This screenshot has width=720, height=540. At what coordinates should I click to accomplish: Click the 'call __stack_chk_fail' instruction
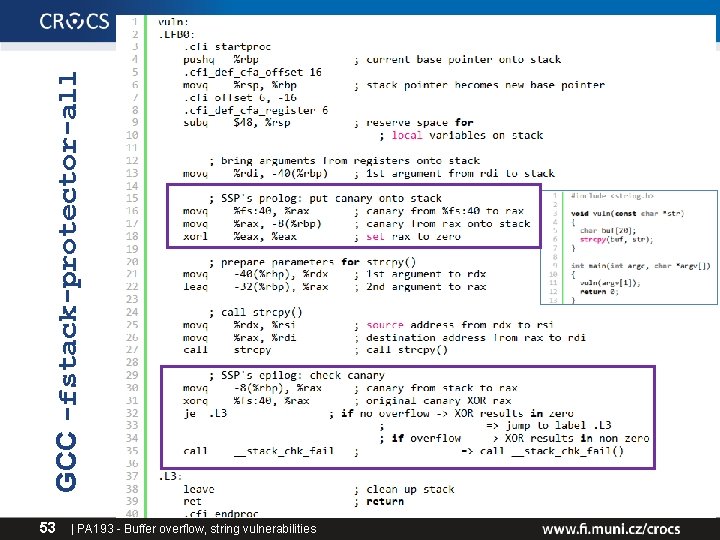click(x=258, y=451)
